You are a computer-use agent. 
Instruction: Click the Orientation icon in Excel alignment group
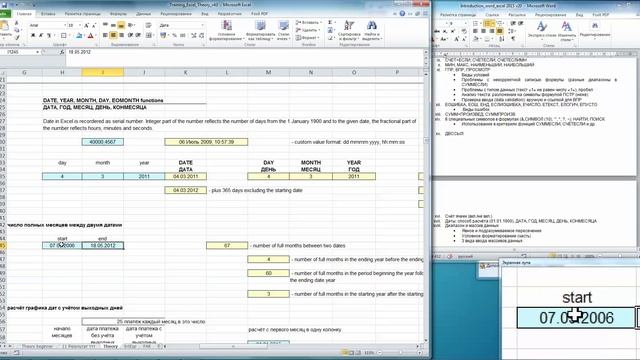[x=131, y=25]
